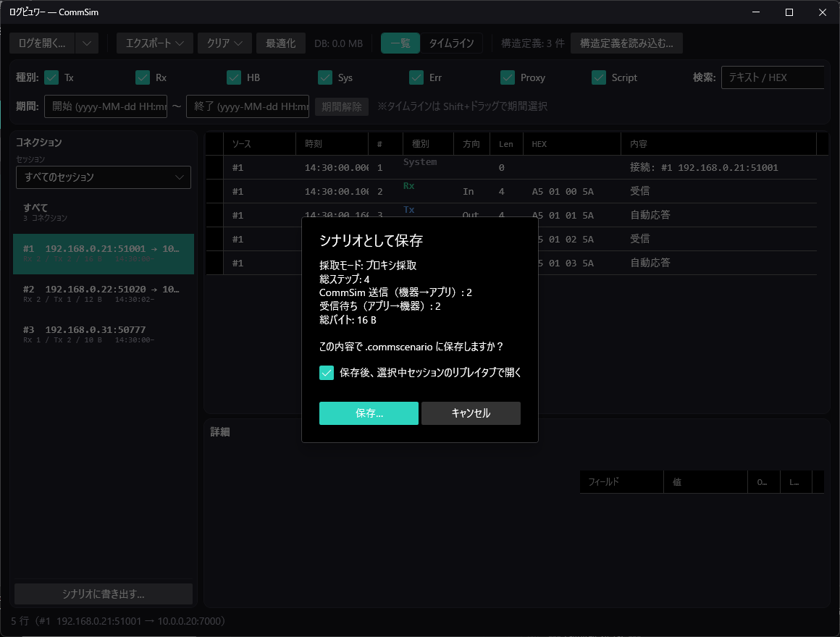Select すべて 3 コネクション entry

(104, 212)
